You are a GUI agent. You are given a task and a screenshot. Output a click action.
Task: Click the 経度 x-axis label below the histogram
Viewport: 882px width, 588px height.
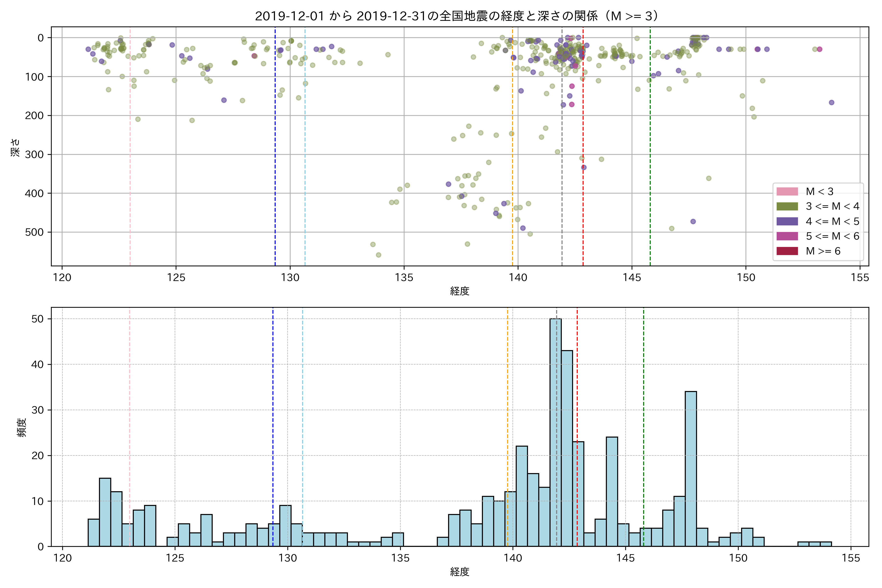459,572
